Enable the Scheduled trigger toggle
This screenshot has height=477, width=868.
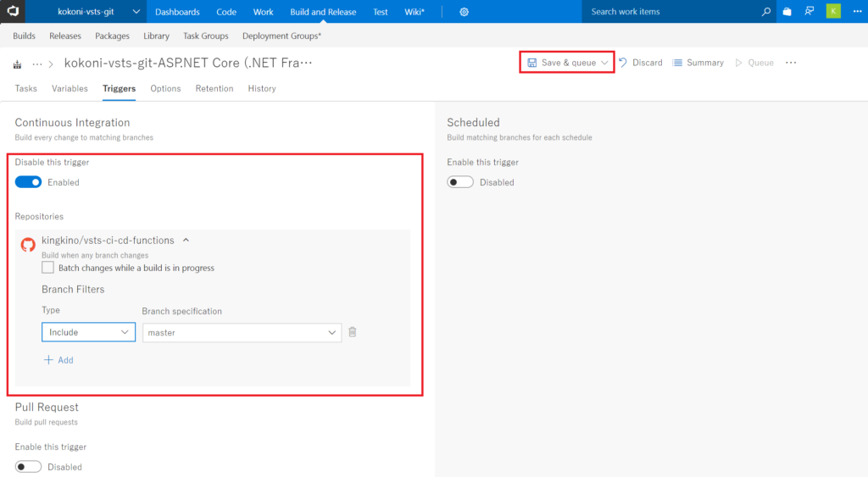point(460,182)
